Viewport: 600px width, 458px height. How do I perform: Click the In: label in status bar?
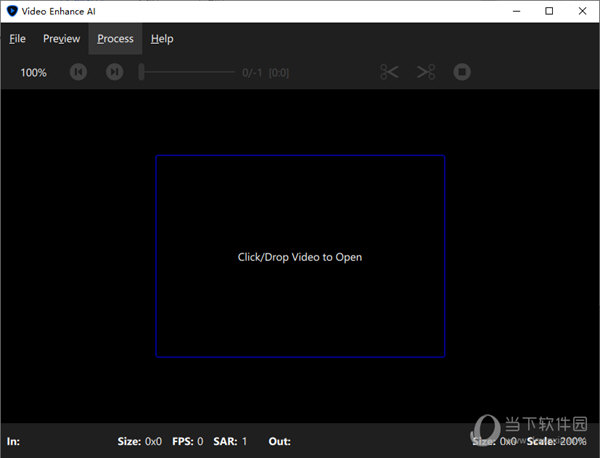[x=14, y=441]
